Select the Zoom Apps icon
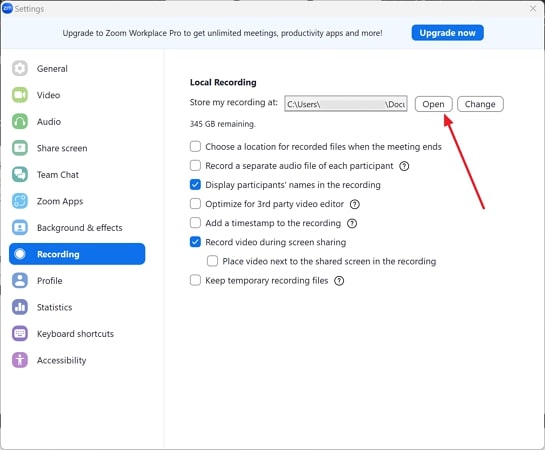545x450 pixels. pyautogui.click(x=20, y=201)
